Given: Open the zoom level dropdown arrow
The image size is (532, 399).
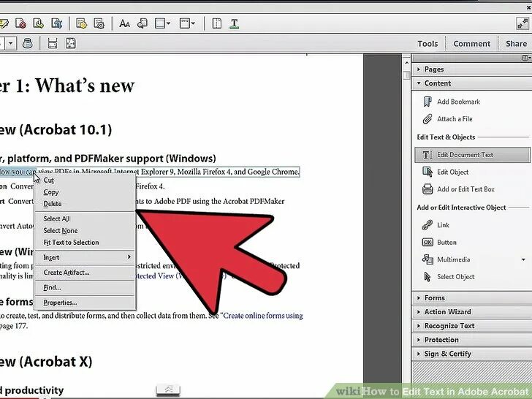Looking at the screenshot, I should (x=10, y=43).
